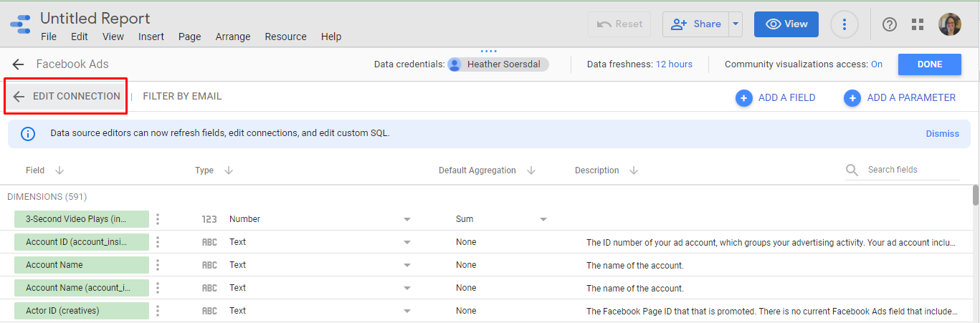Go back using arrow beside Facebook Ads
Screen dimensions: 980x323
[x=18, y=64]
